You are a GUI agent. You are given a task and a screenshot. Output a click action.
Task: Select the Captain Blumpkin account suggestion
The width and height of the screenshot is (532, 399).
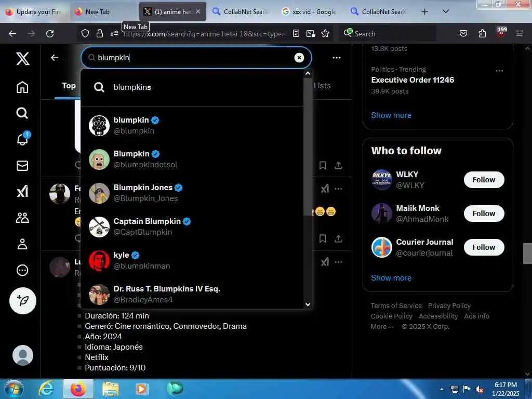pyautogui.click(x=192, y=227)
